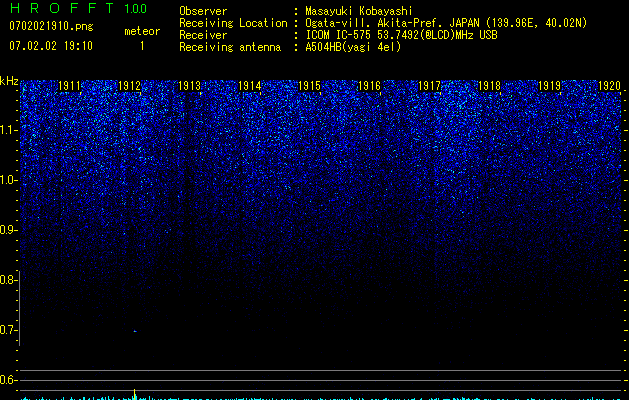Viewport: 629px width, 400px height.
Task: Click the 0.6 kHz axis label
Action: [8, 380]
